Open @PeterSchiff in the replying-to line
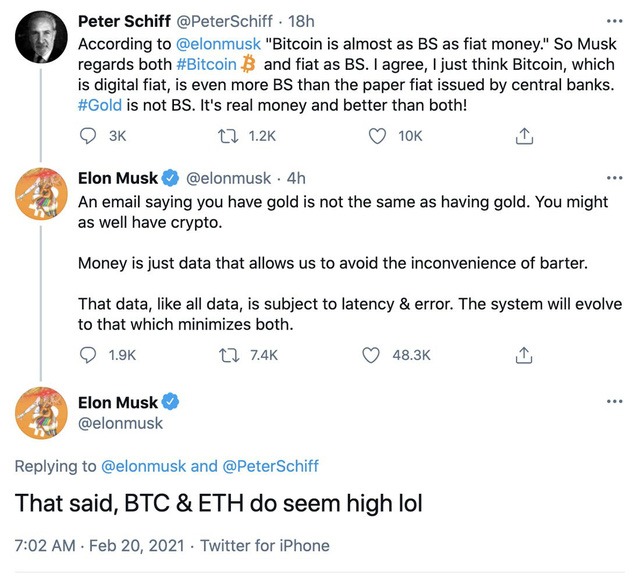Viewport: 640px width, 577px height. [x=272, y=466]
